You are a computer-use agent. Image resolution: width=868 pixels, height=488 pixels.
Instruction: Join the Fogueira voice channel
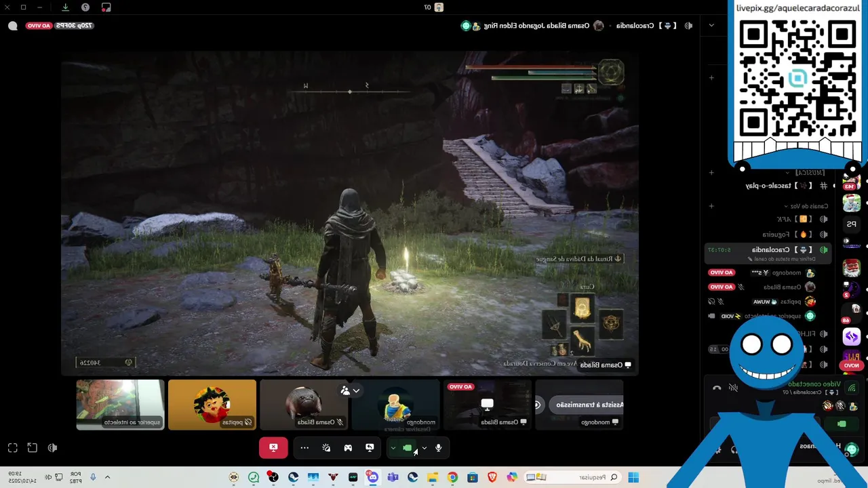(769, 235)
